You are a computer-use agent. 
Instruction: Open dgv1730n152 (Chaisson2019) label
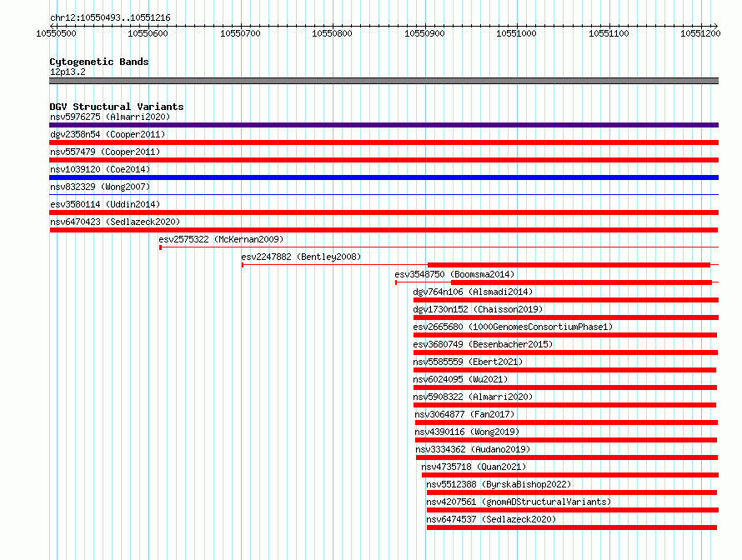click(x=478, y=309)
